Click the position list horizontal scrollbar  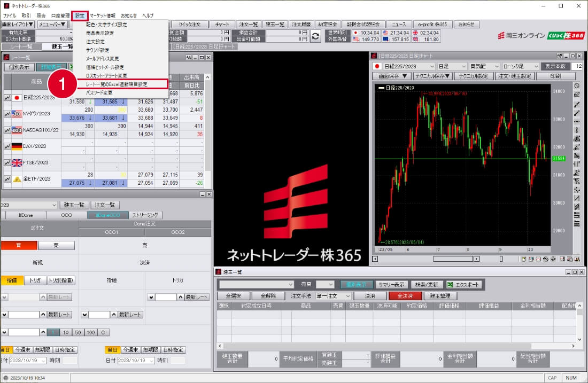(377, 346)
